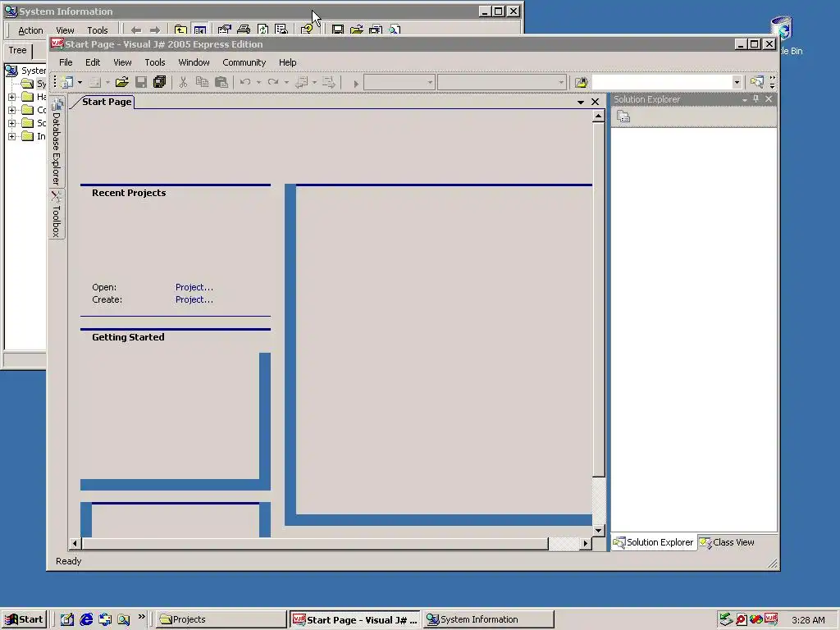Viewport: 840px width, 630px height.
Task: Open the Database Explorer side tab
Action: pos(57,141)
